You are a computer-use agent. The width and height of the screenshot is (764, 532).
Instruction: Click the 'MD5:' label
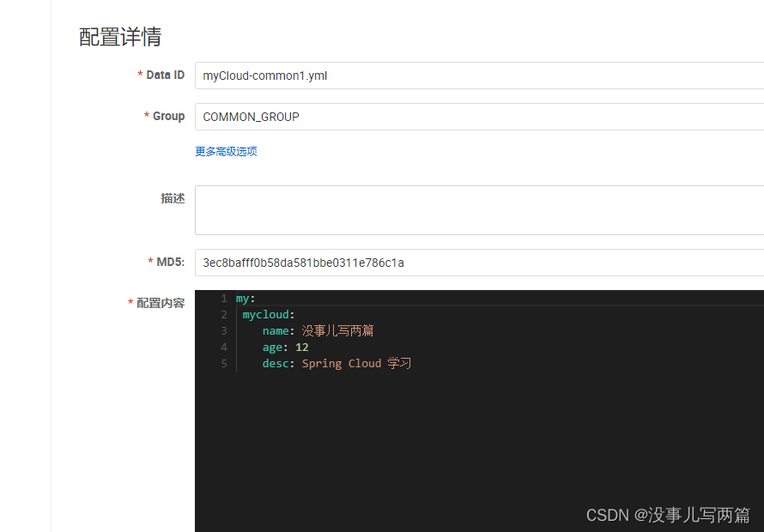click(171, 262)
